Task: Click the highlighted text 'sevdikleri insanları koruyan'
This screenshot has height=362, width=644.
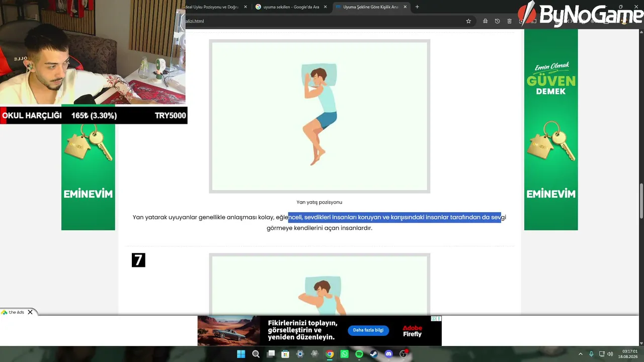Action: tap(342, 217)
